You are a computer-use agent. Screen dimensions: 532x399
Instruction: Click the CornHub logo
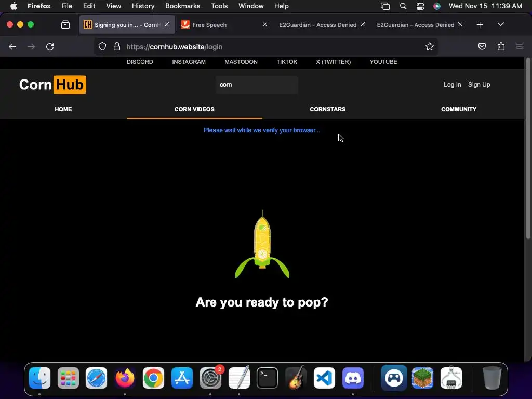click(x=52, y=85)
